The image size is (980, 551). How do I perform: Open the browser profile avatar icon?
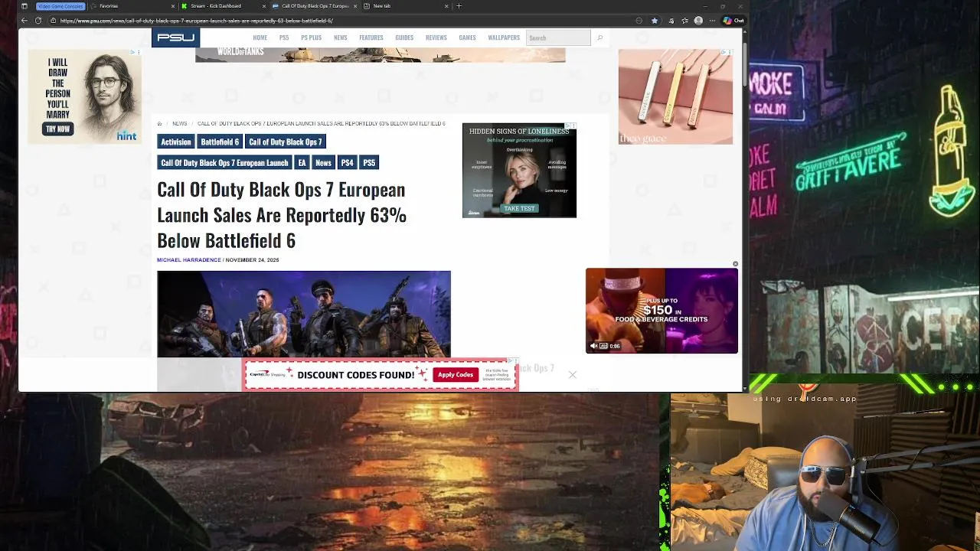click(698, 21)
